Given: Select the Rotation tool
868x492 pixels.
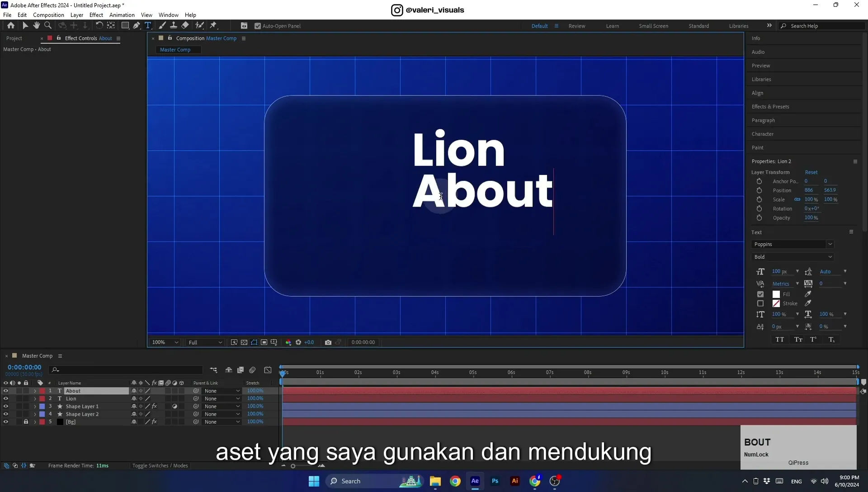Looking at the screenshot, I should [99, 26].
